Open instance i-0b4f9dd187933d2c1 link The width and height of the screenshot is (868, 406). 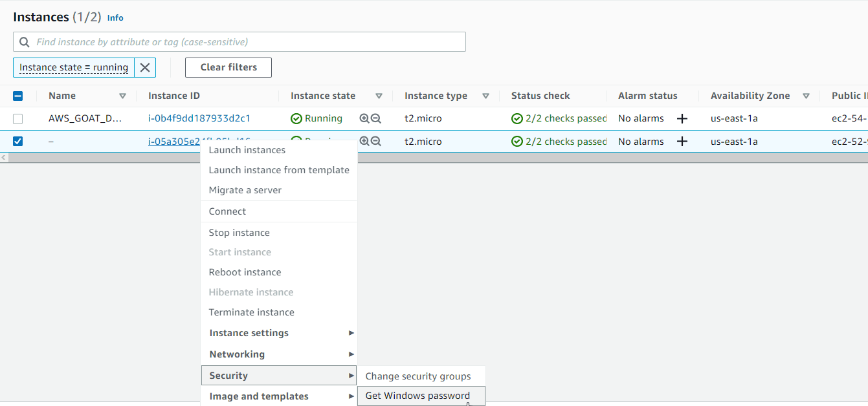click(x=199, y=118)
